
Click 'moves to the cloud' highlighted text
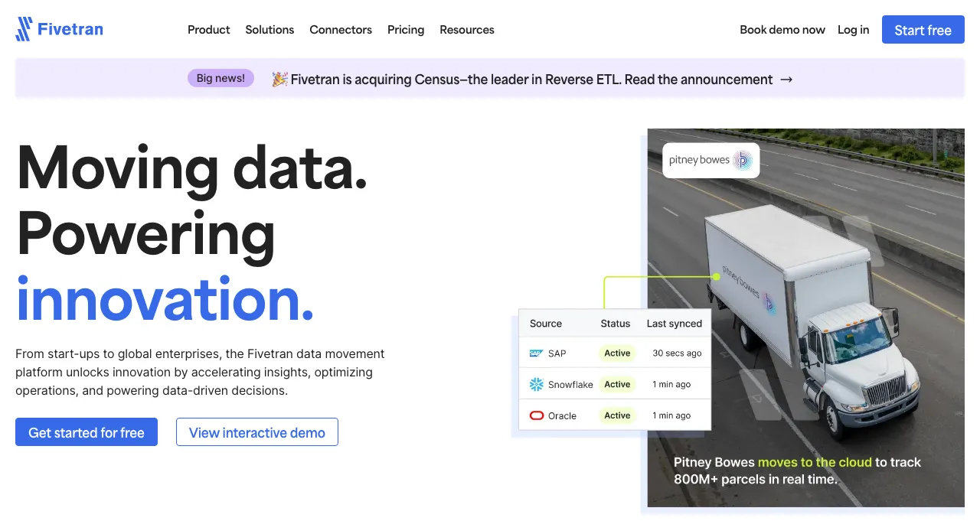[815, 462]
